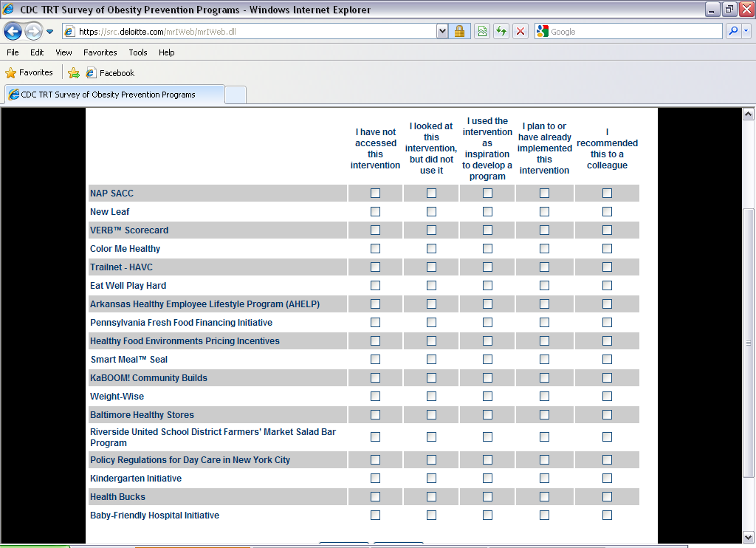This screenshot has width=756, height=548.
Task: Open the address bar URL dropdown
Action: pyautogui.click(x=442, y=32)
